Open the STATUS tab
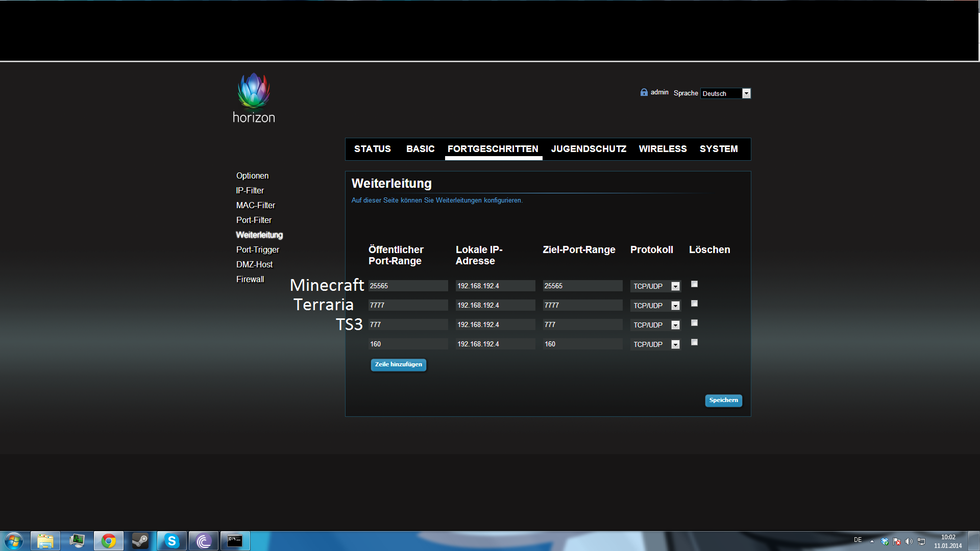Image resolution: width=980 pixels, height=551 pixels. pyautogui.click(x=372, y=149)
